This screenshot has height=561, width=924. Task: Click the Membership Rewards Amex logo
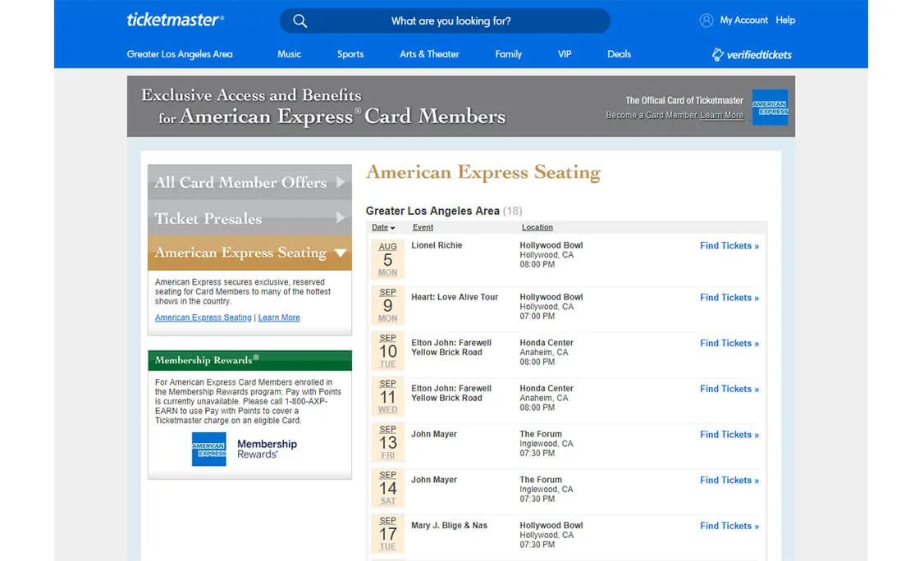coord(208,449)
